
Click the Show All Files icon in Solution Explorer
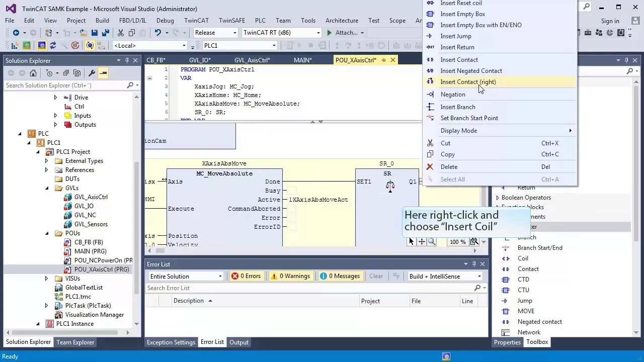[77, 73]
